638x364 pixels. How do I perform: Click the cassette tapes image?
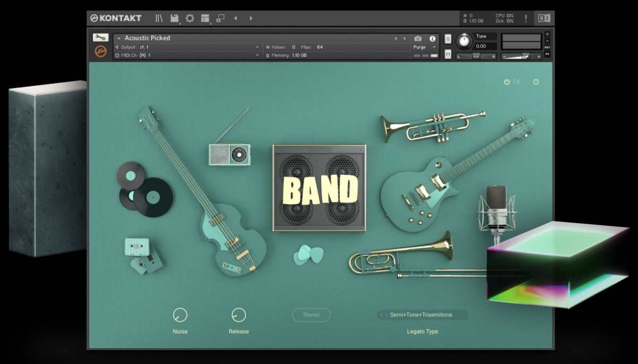[x=144, y=255]
